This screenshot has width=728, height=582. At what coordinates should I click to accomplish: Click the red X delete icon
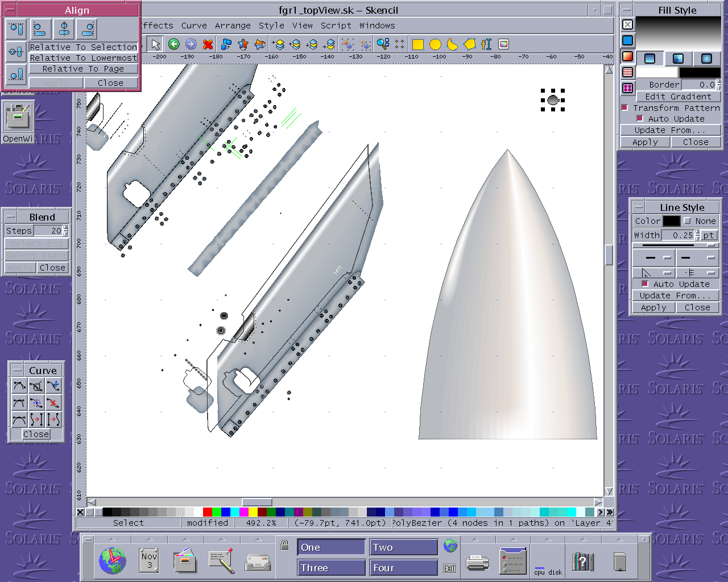tap(208, 44)
